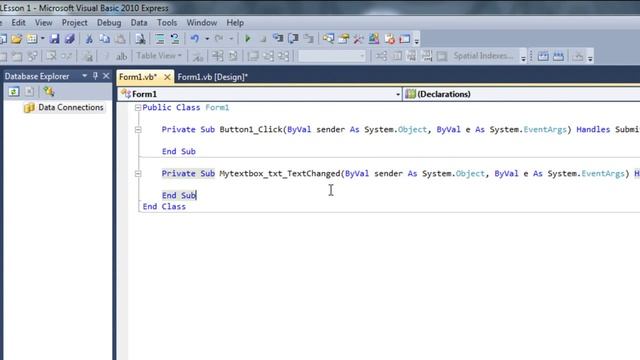Click inside the 'Button1_Click' method name
Viewport: 640px width, 360px height.
[251, 130]
